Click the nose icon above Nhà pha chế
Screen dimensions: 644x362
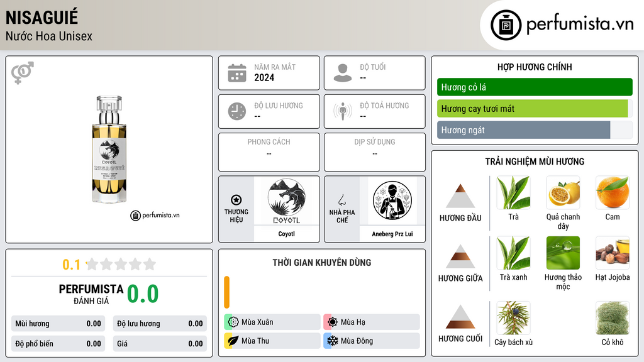point(341,200)
